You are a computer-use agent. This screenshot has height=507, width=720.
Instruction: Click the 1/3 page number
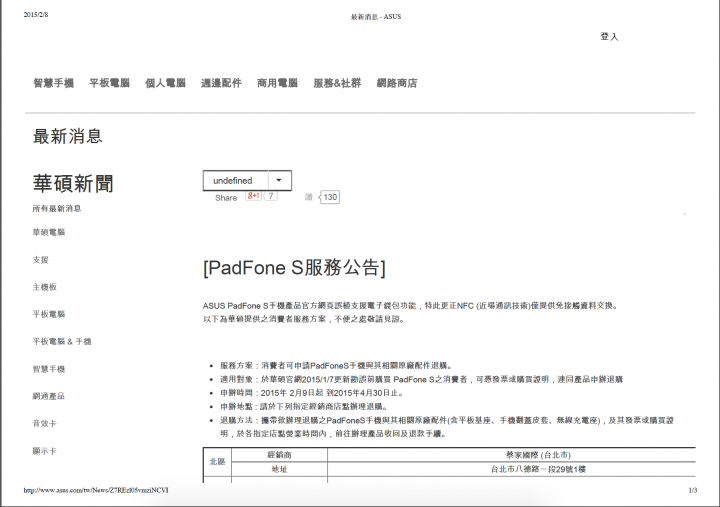point(693,490)
